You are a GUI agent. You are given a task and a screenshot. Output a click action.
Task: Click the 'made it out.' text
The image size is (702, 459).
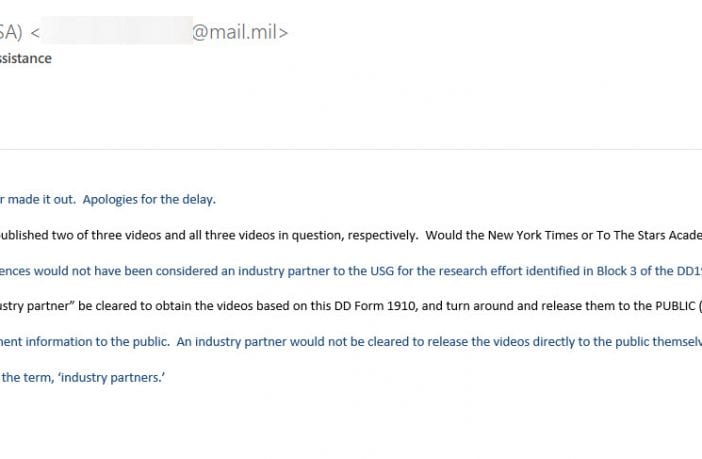click(42, 199)
